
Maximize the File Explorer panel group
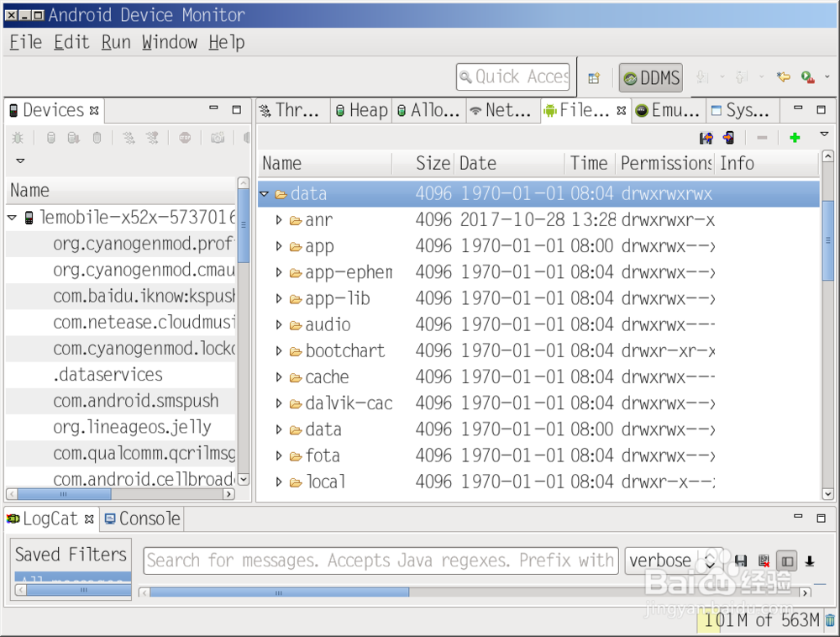pos(821,109)
